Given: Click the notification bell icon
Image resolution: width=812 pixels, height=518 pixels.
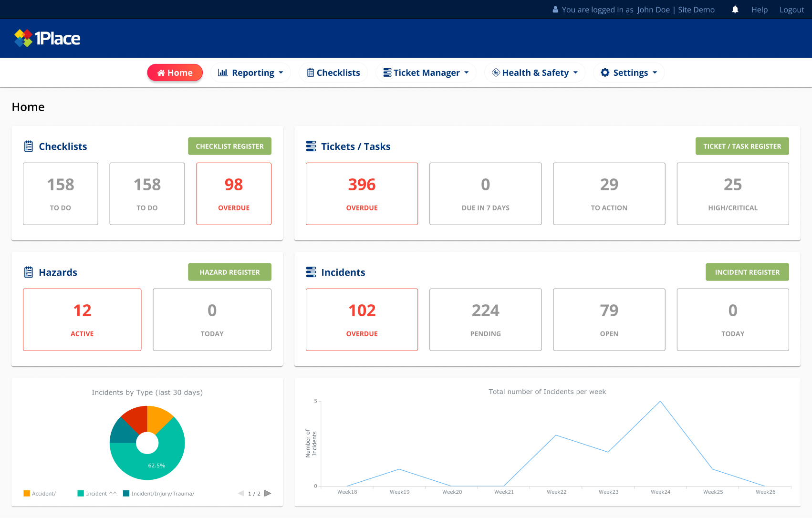Looking at the screenshot, I should click(735, 10).
